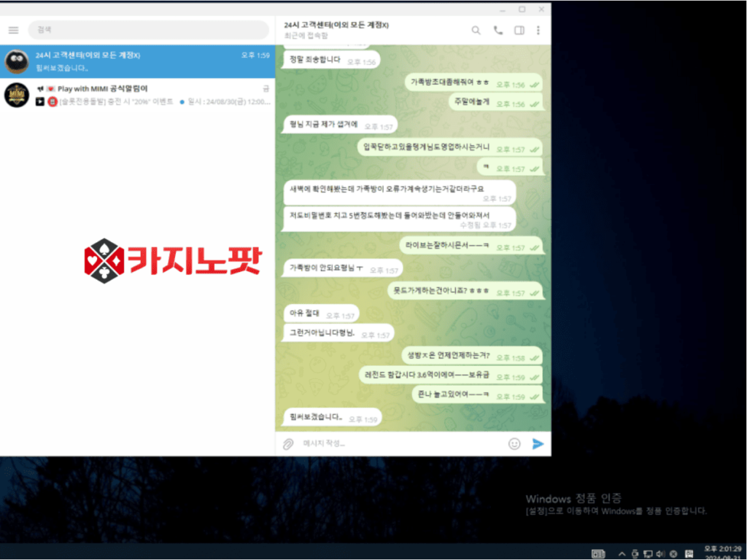
Task: Open the touch keyboard taskbar icon
Action: (598, 554)
